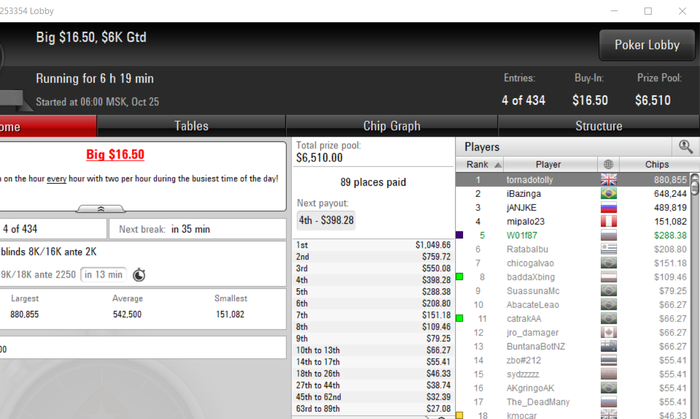The image size is (700, 419).
Task: Open the Chip Graph tab
Action: [x=392, y=126]
